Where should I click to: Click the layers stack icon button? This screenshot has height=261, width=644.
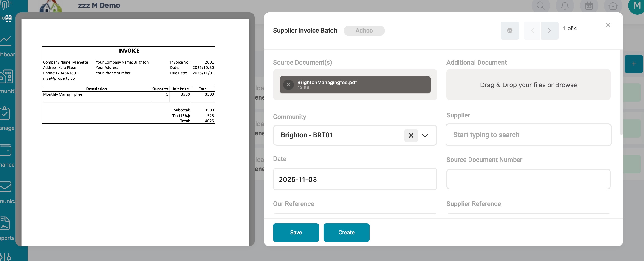[x=509, y=31]
